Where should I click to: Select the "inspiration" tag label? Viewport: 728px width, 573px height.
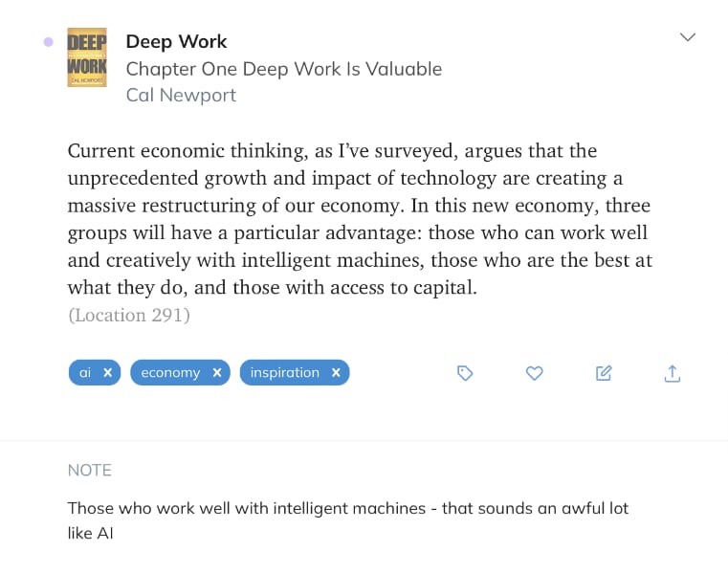coord(284,373)
